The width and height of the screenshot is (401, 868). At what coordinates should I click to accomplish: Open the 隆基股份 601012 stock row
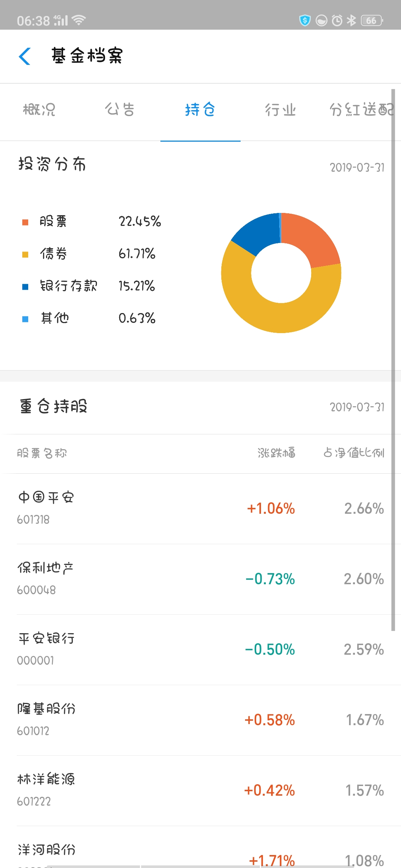[200, 720]
